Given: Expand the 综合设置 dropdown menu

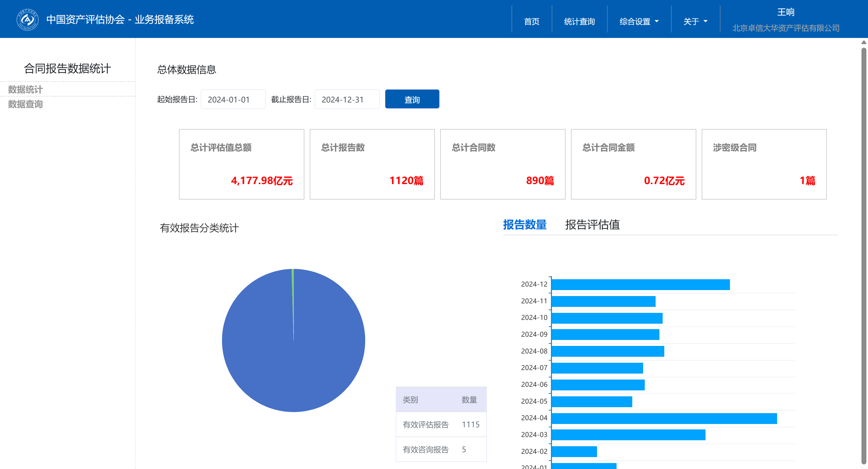Looking at the screenshot, I should pos(639,21).
